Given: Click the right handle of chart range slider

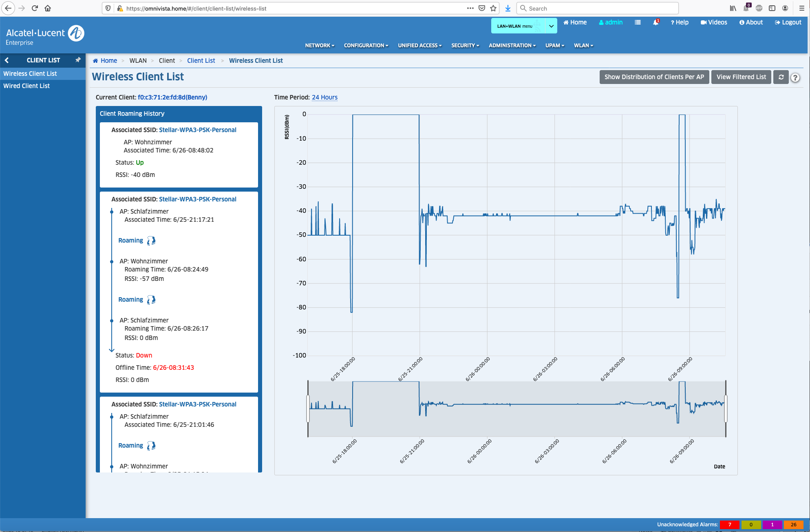Looking at the screenshot, I should coord(726,408).
